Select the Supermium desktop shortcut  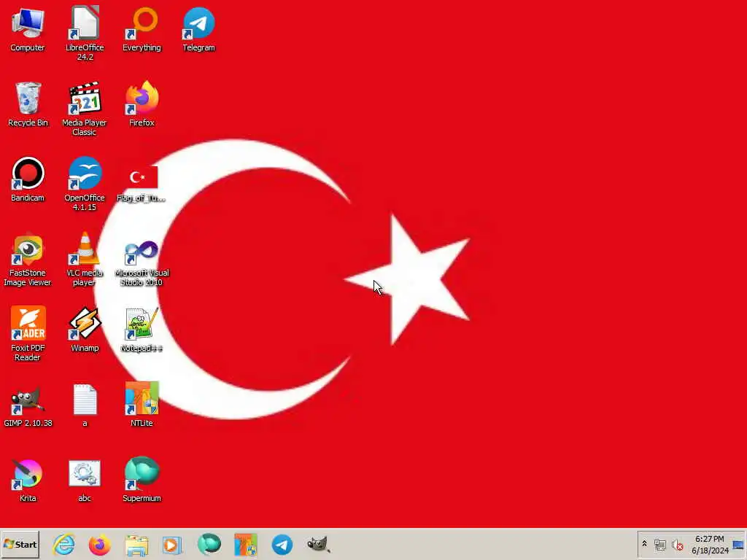(x=142, y=479)
